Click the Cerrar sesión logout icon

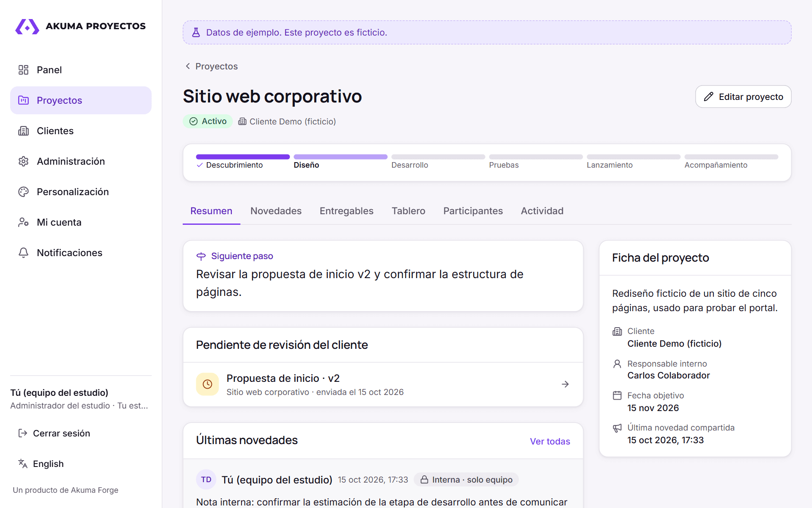click(x=22, y=433)
